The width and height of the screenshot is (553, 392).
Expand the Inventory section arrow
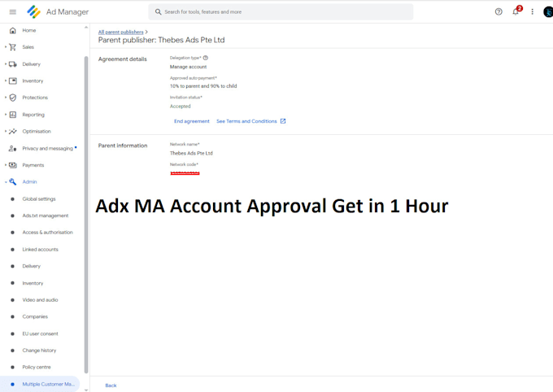(6, 81)
